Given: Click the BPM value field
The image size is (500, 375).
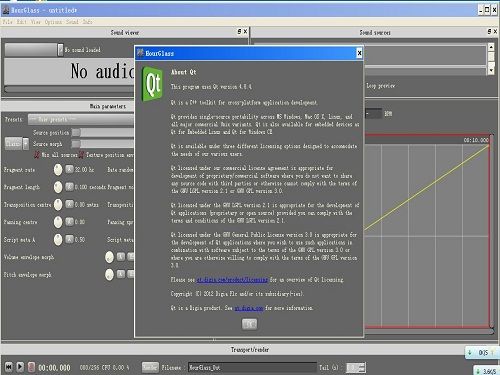Looking at the screenshot, I should tap(373, 114).
